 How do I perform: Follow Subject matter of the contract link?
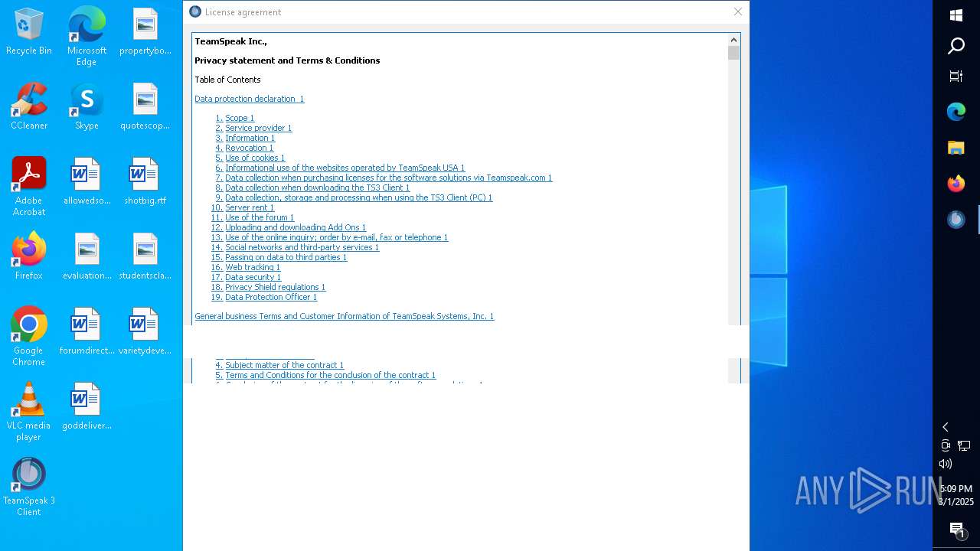tap(285, 365)
